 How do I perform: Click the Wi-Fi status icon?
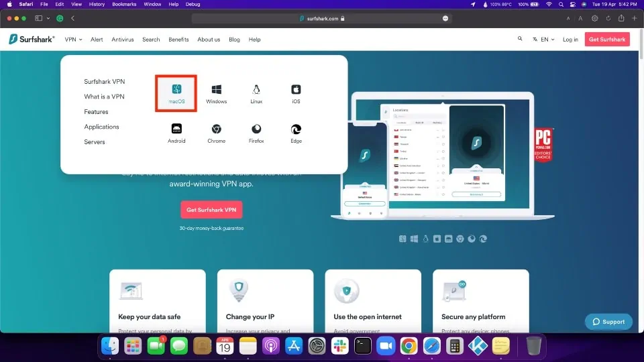(x=549, y=4)
